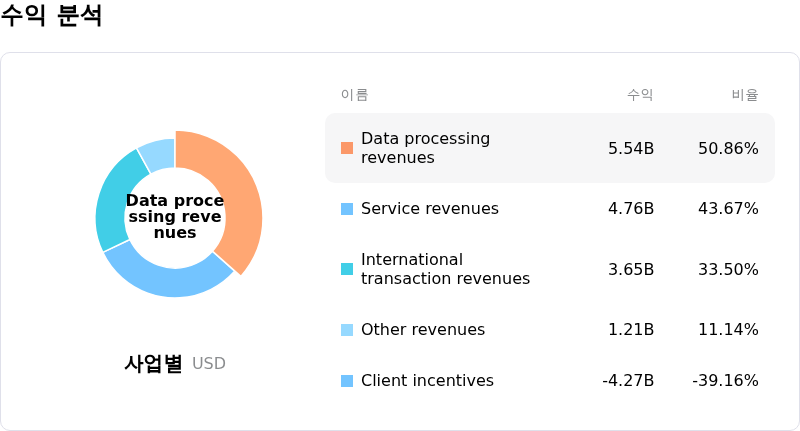Select the 'Client incentives' row label
800x431 pixels.
427,381
